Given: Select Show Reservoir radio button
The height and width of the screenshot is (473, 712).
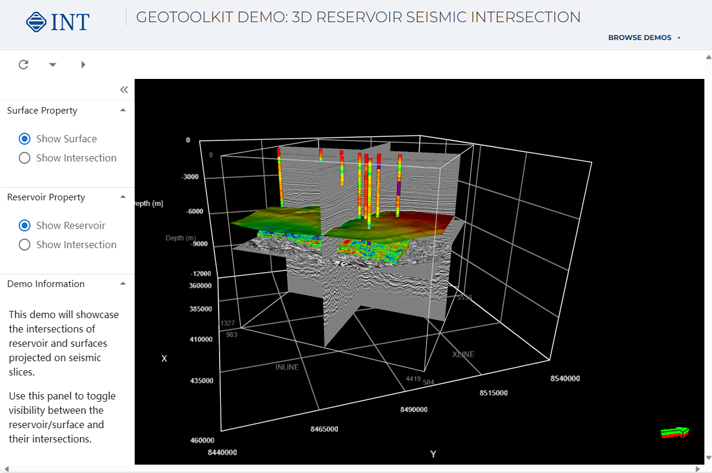Looking at the screenshot, I should tap(25, 226).
